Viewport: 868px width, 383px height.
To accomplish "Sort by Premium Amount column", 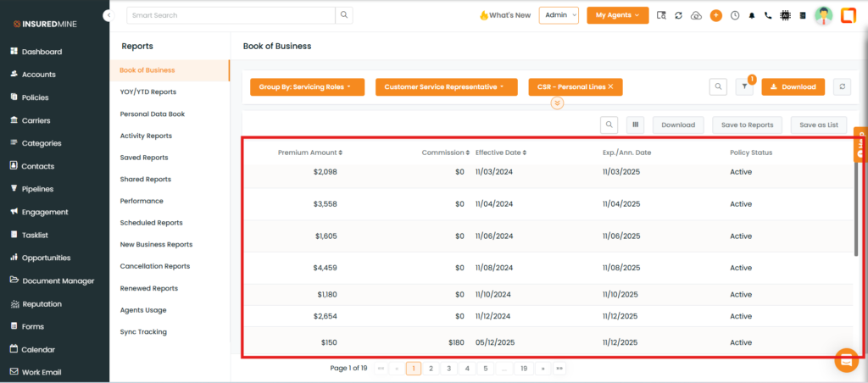I will [309, 153].
